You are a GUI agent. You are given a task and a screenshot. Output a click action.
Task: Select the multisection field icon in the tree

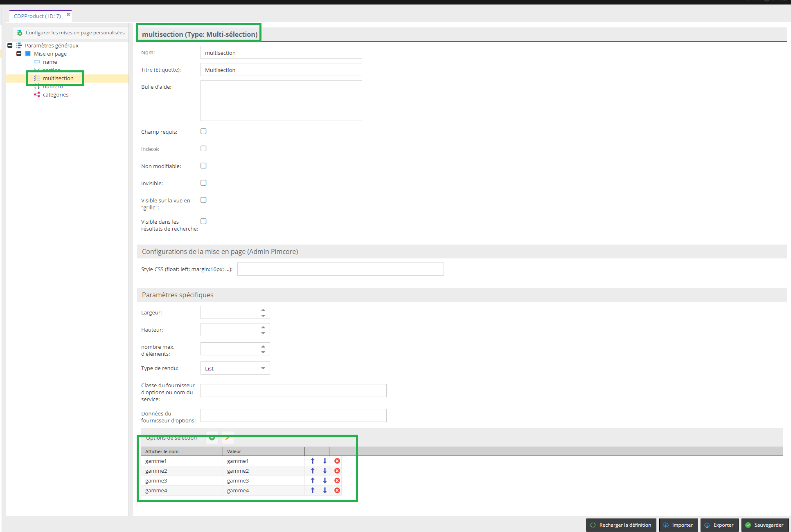tap(37, 78)
